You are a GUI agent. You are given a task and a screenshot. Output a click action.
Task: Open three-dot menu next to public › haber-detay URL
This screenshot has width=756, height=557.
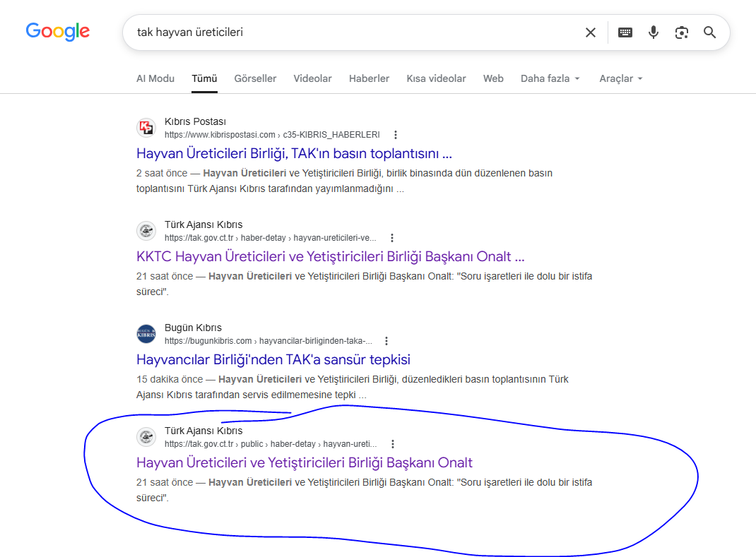392,444
